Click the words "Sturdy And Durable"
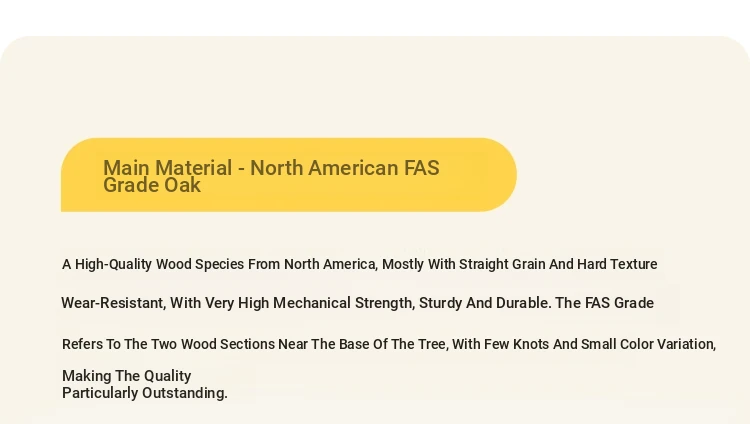The image size is (750, 424). (484, 303)
